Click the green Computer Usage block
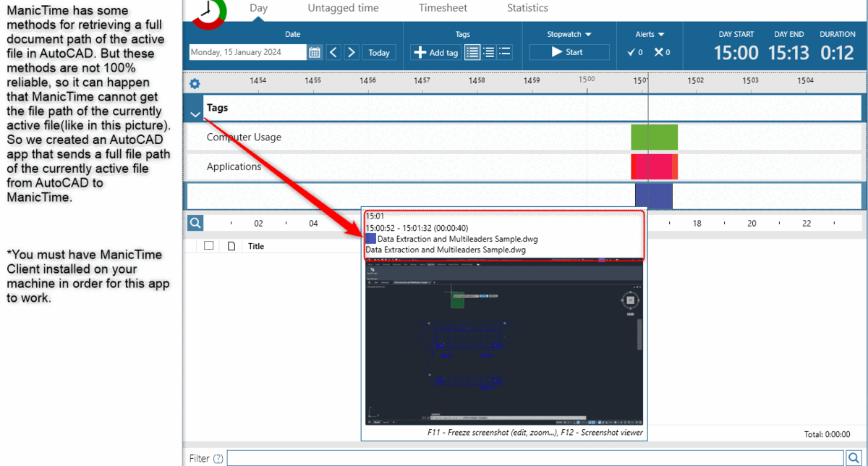 coord(654,137)
